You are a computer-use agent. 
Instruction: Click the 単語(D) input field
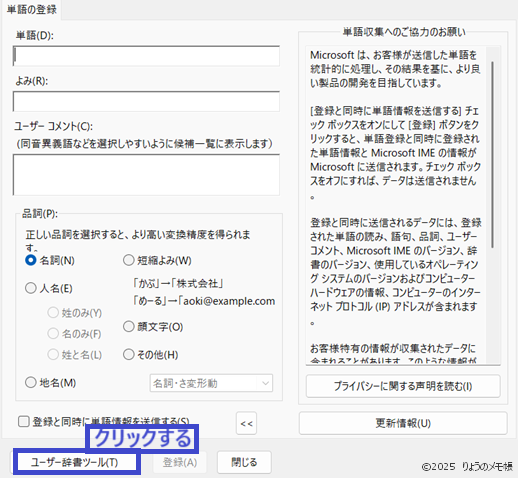tap(146, 56)
